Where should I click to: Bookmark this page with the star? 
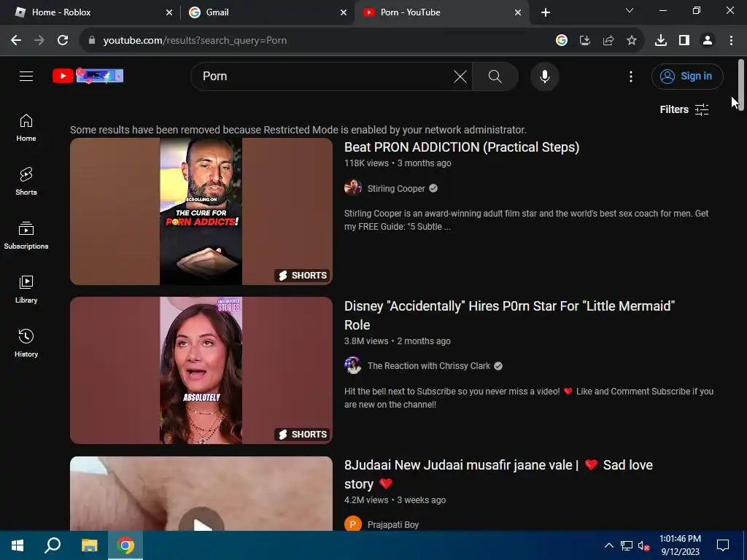point(632,41)
